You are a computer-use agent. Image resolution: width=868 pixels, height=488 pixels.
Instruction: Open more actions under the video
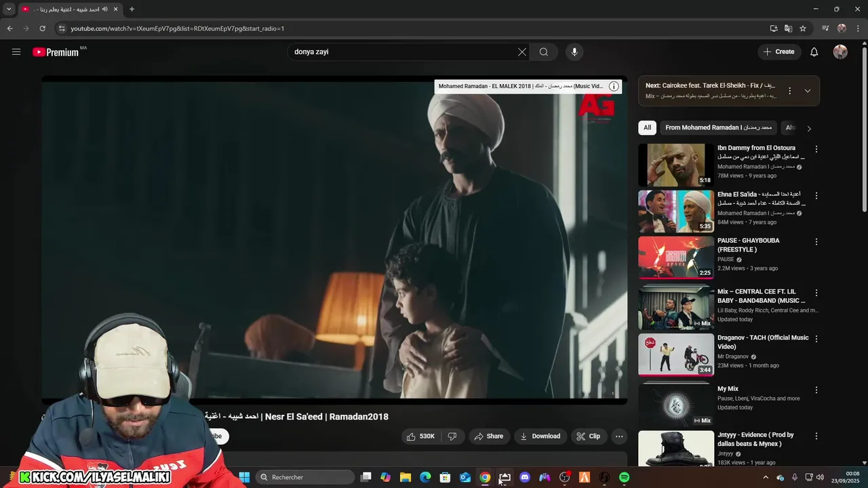pyautogui.click(x=619, y=436)
